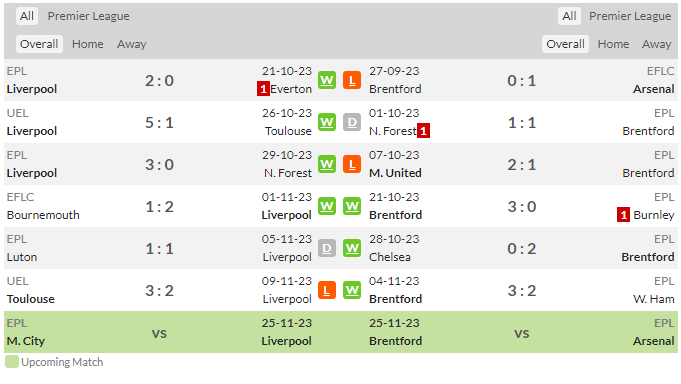681x384 pixels.
Task: Click the L badge for Toulouse 3:2 Liverpool
Action: click(x=327, y=290)
